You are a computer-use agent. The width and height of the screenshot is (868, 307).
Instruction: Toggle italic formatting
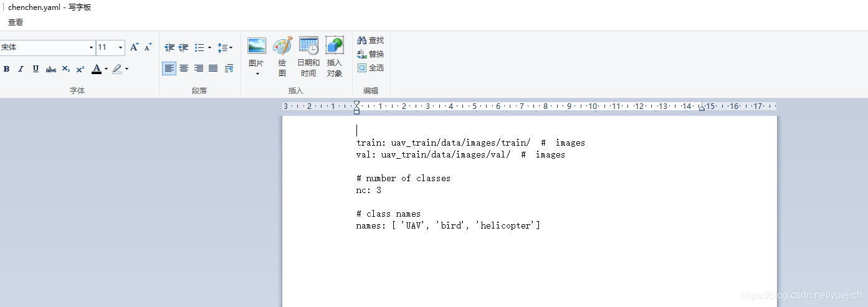21,69
